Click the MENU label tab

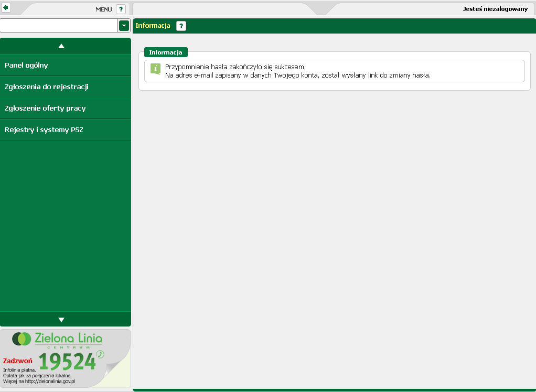pyautogui.click(x=103, y=9)
